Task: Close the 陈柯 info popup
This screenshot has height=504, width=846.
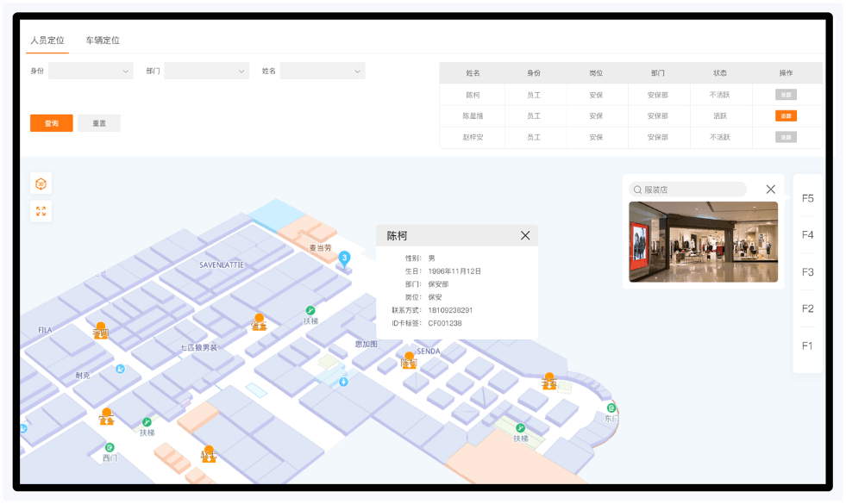Action: [525, 235]
